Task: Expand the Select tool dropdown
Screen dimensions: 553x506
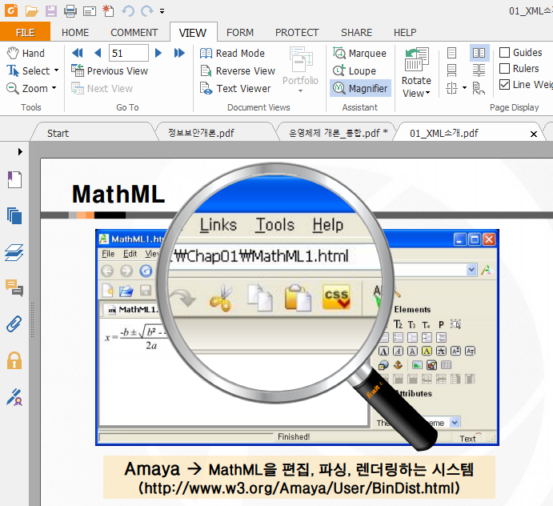Action: click(56, 71)
